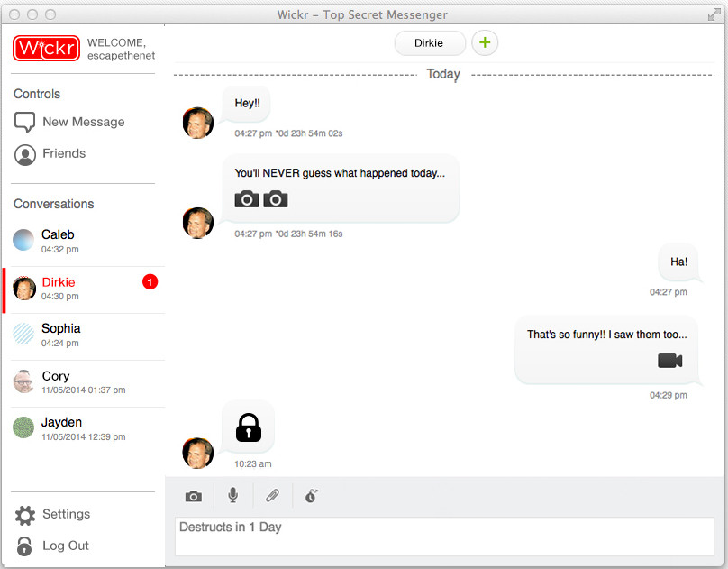Select the Dirkie conversation

[x=84, y=289]
